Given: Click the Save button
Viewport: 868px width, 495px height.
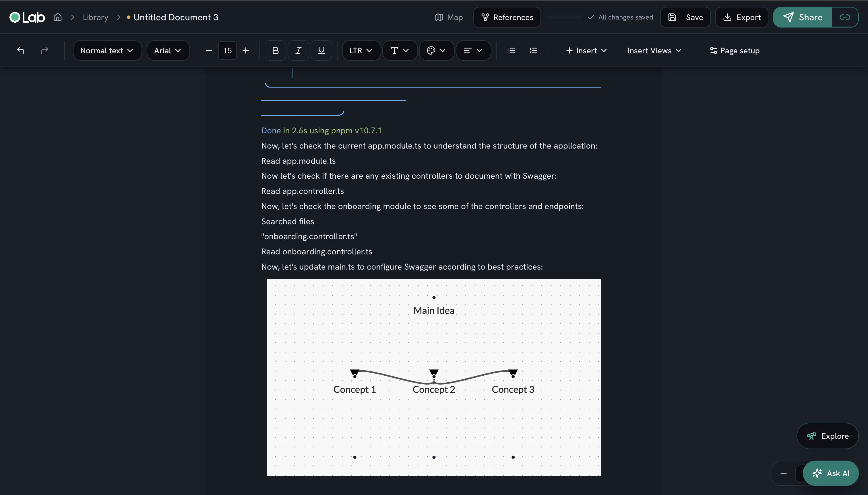Looking at the screenshot, I should [685, 17].
